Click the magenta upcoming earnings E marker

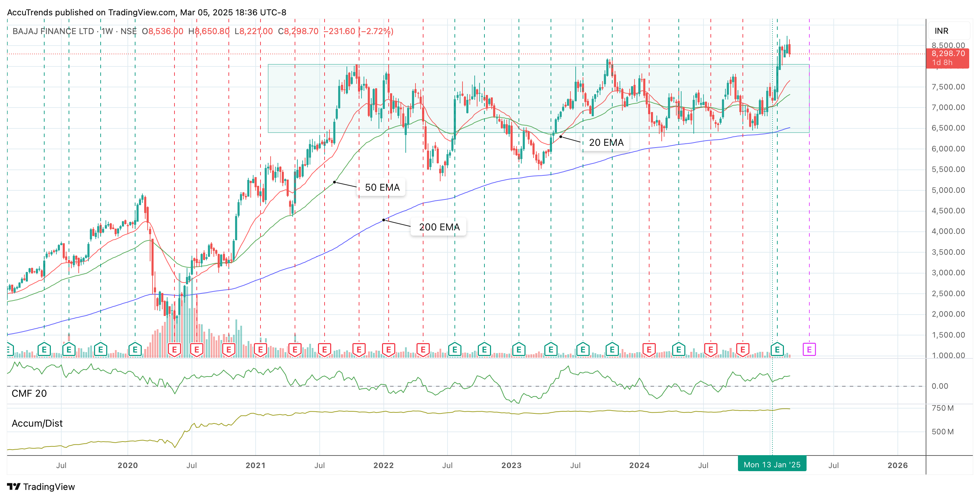pos(809,349)
